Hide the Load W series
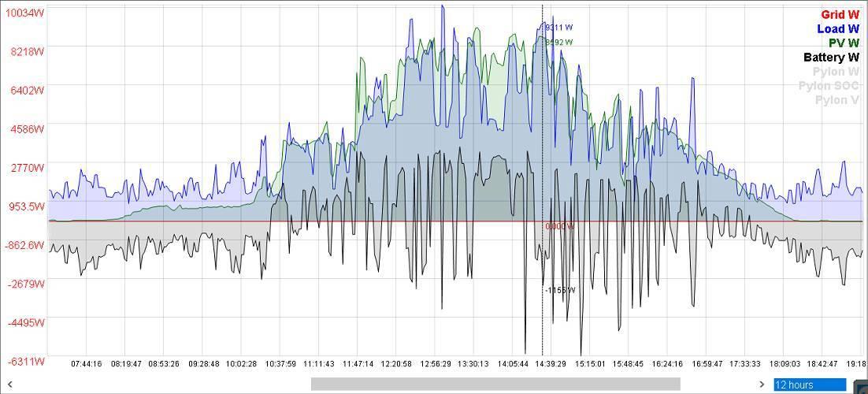This screenshot has height=394, width=868. (x=838, y=29)
